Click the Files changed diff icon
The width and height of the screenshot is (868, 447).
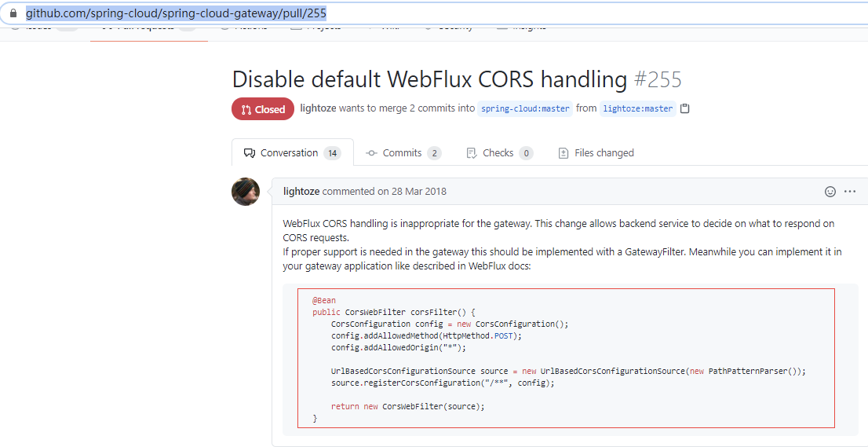pos(563,153)
